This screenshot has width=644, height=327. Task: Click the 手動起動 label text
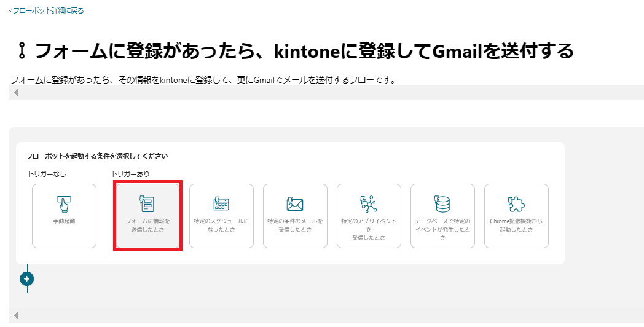coord(64,221)
